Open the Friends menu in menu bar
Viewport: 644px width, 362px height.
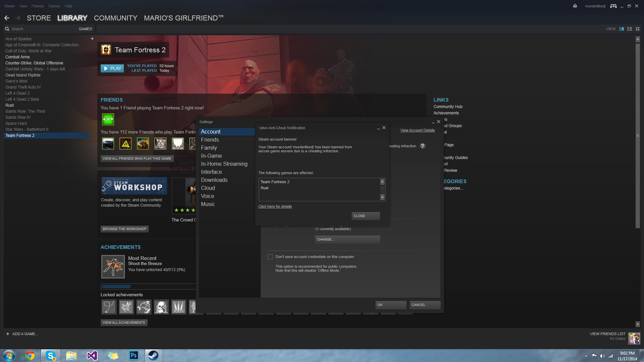click(x=38, y=6)
